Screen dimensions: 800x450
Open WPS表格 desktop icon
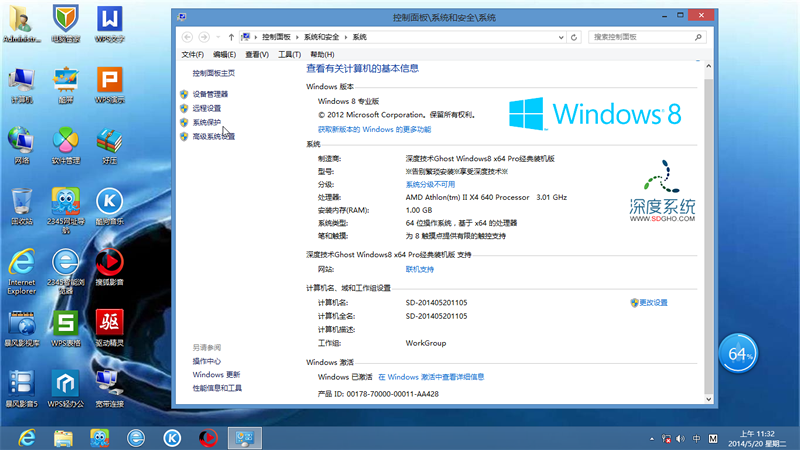coord(66,328)
